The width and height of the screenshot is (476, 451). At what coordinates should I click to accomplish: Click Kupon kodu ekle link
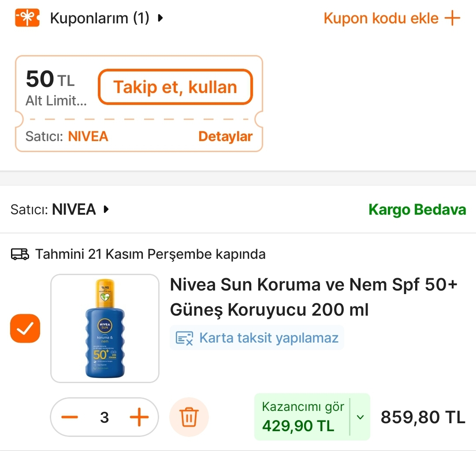(381, 18)
